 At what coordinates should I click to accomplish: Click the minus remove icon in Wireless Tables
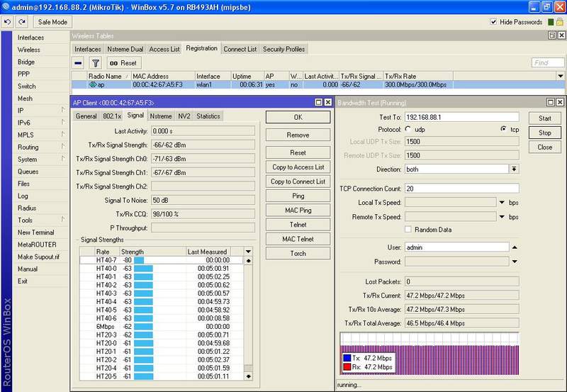click(79, 63)
